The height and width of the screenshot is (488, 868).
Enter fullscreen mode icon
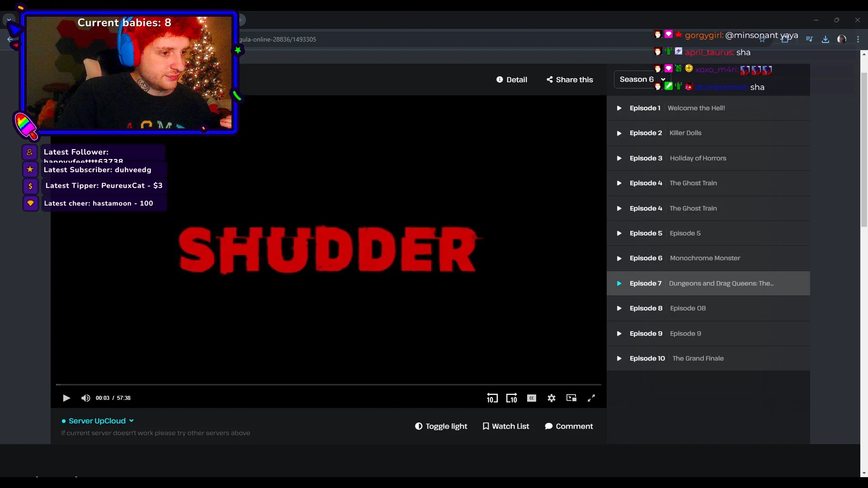point(591,398)
